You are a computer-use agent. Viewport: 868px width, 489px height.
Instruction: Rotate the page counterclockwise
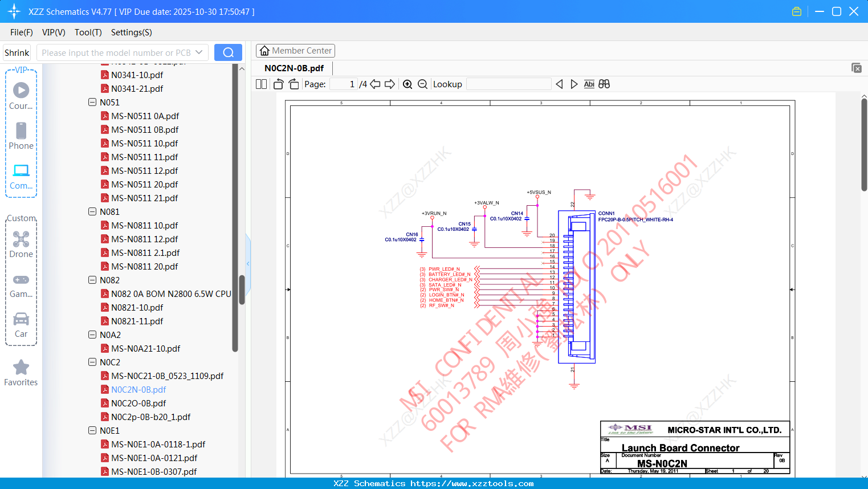(278, 84)
